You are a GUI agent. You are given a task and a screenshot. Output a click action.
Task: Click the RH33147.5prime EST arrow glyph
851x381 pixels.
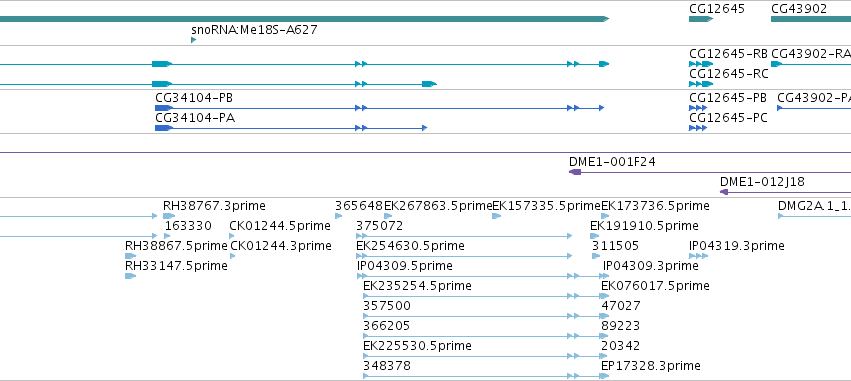click(x=130, y=276)
